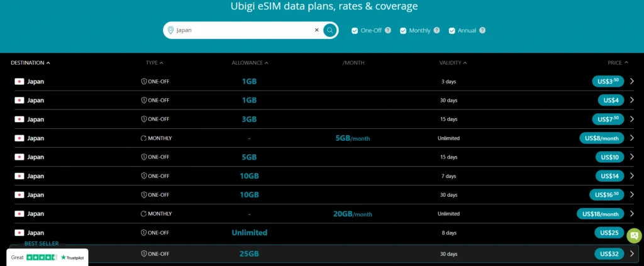Click the Japan flag in the US$25 row

coord(19,233)
